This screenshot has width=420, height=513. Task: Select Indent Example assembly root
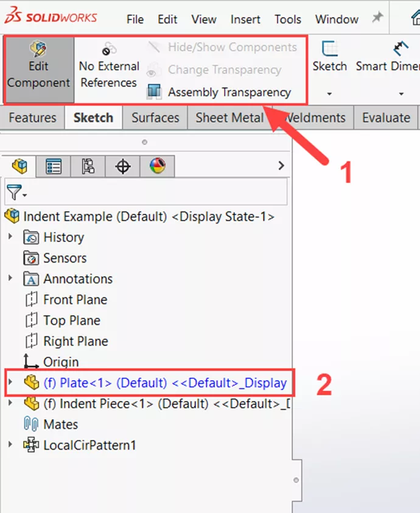(x=141, y=216)
